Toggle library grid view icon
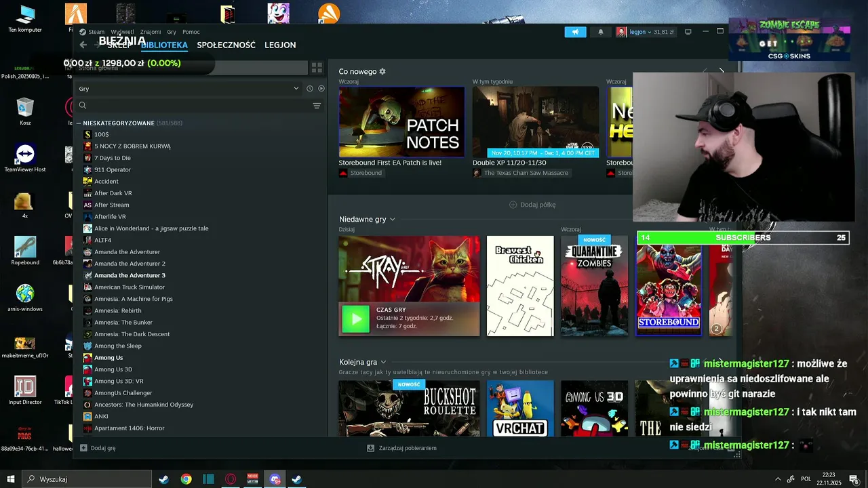This screenshot has height=488, width=868. click(x=317, y=68)
